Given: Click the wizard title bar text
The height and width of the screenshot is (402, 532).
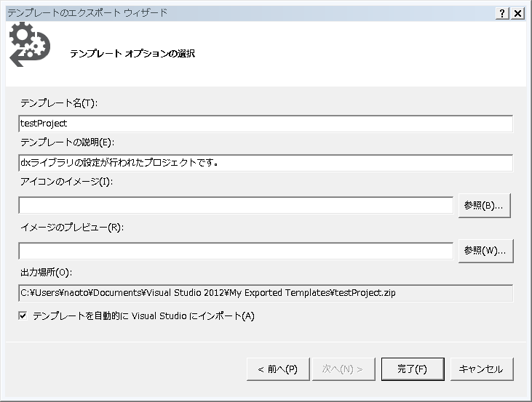Looking at the screenshot, I should click(87, 13).
